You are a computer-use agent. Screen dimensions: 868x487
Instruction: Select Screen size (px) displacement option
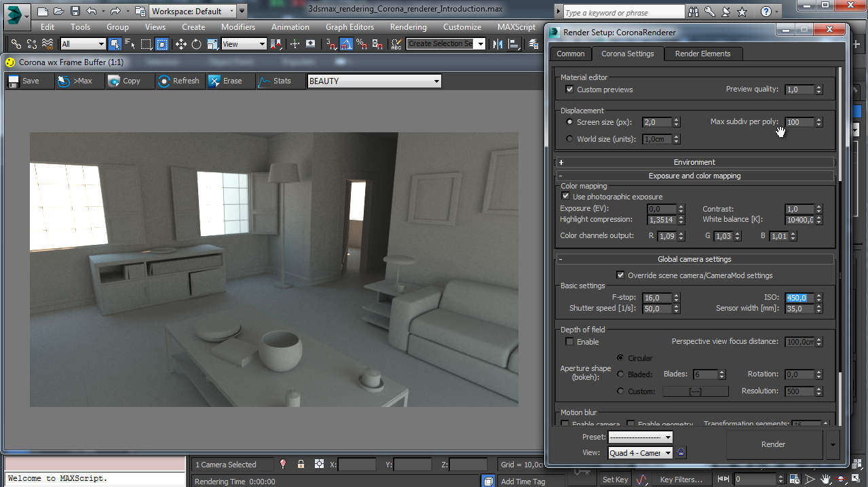[x=570, y=122]
